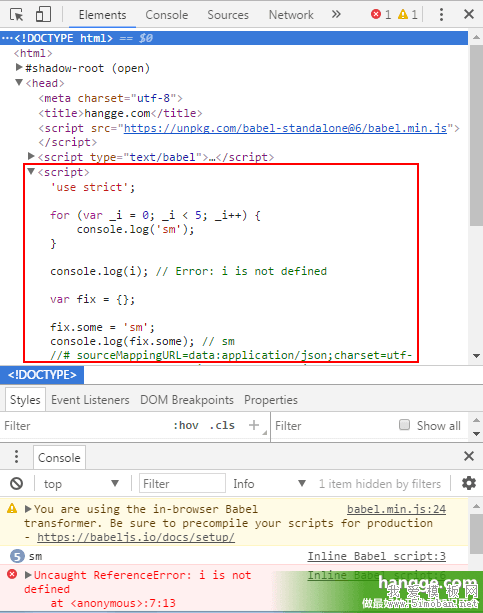Screen dimensions: 483x613
Task: Click the Elements panel scroll-down arrow
Action: tap(476, 355)
